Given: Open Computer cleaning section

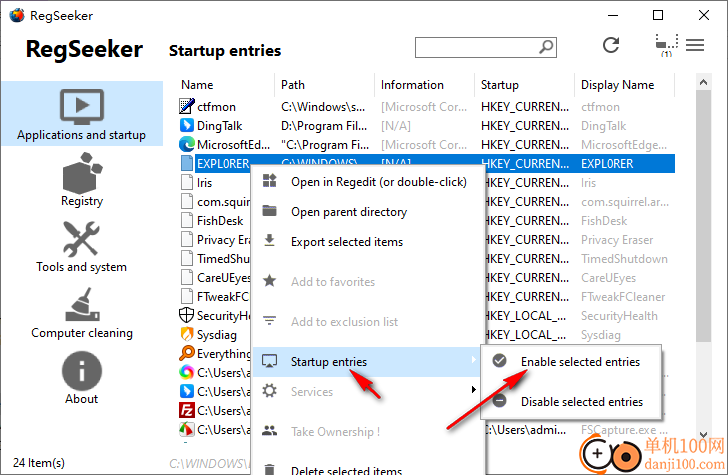Looking at the screenshot, I should coord(82,313).
